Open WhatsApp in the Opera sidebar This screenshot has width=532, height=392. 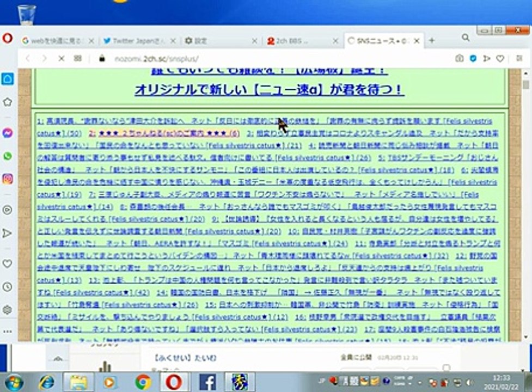coord(8,156)
